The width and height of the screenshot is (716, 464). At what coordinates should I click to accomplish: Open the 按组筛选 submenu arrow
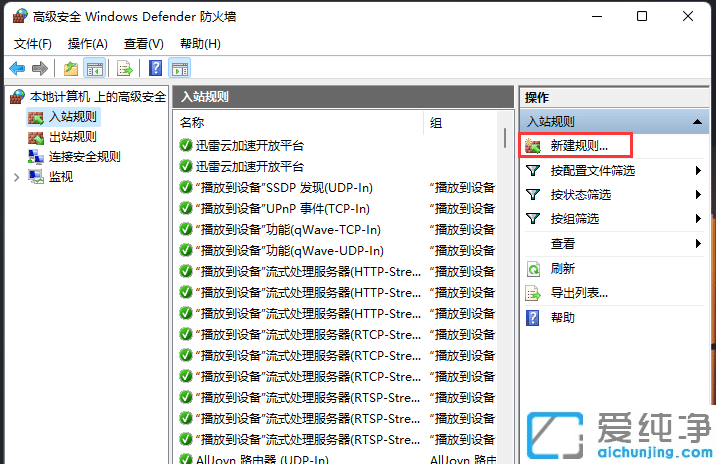[698, 219]
